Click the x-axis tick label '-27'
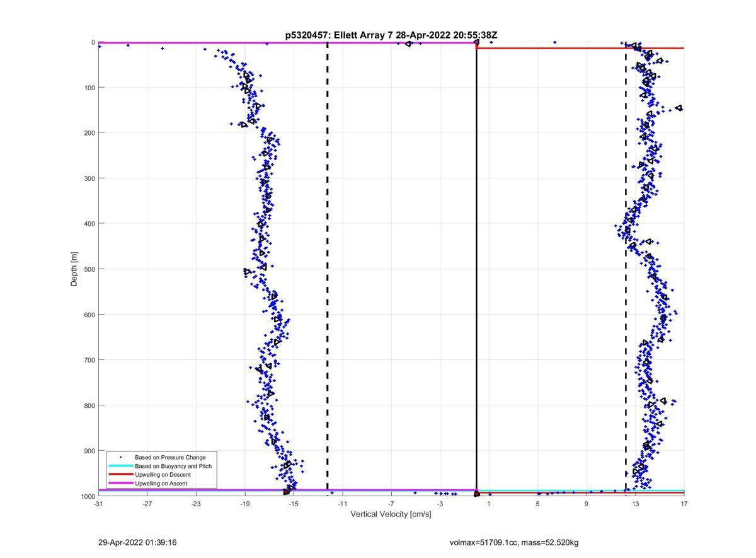Screen dimensions: 756x558 tap(147, 504)
